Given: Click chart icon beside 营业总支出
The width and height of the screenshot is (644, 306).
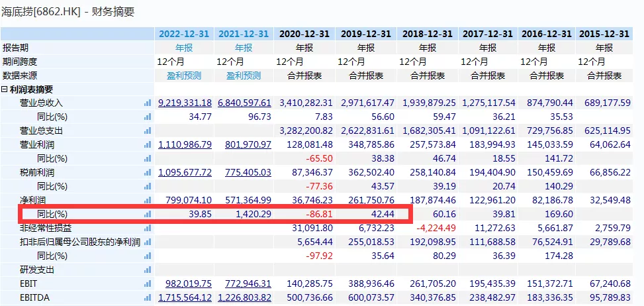Looking at the screenshot, I should click(148, 131).
